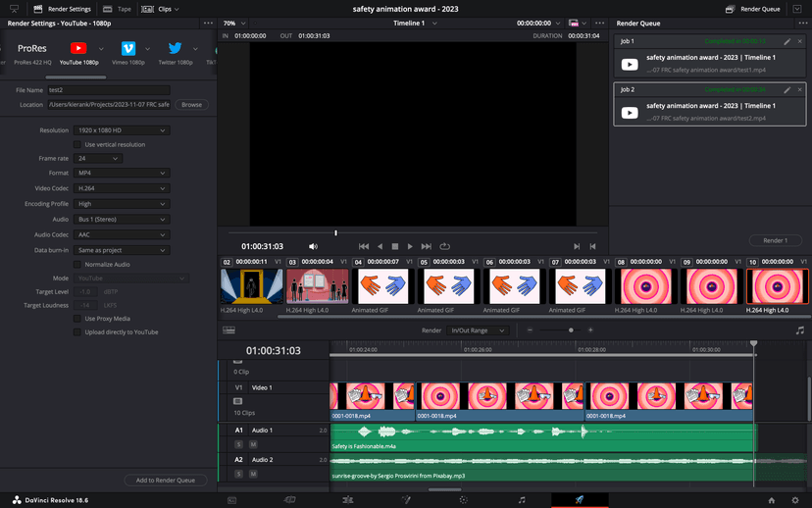The image size is (812, 508).
Task: Choose the Twitter 1080p preset icon
Action: click(x=176, y=49)
